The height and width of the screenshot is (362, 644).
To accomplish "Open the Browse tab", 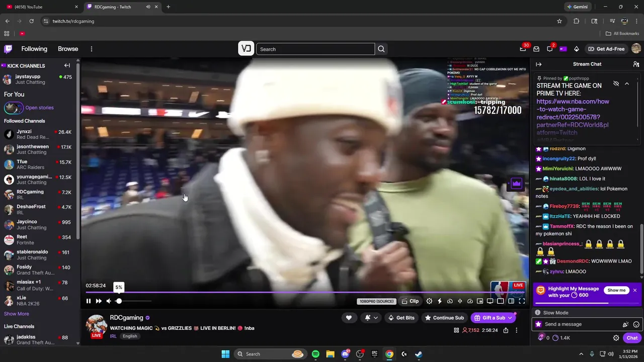I will pyautogui.click(x=68, y=49).
